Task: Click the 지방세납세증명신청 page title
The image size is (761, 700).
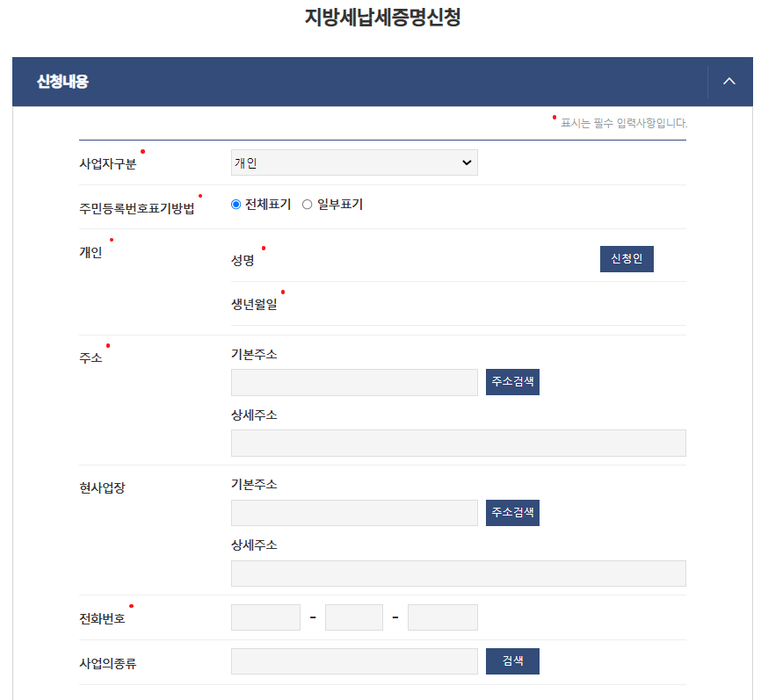Action: point(382,17)
